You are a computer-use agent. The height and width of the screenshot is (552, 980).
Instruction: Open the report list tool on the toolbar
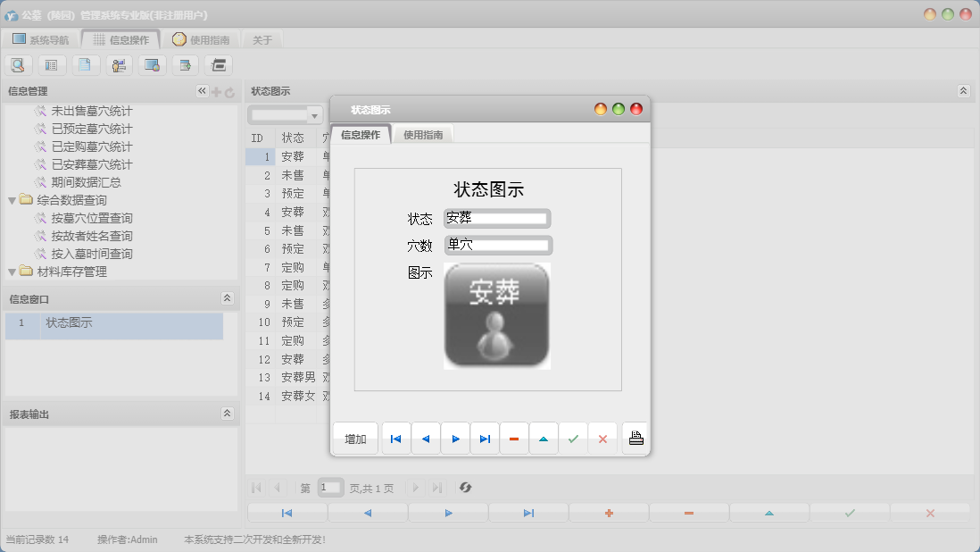pos(50,64)
